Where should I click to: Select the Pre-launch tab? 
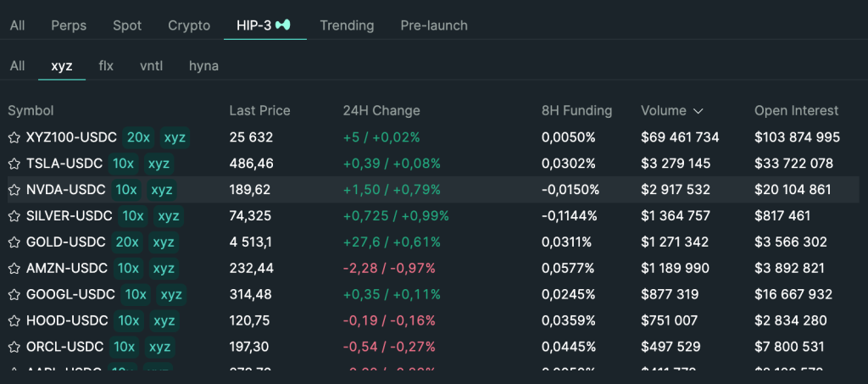pyautogui.click(x=434, y=25)
